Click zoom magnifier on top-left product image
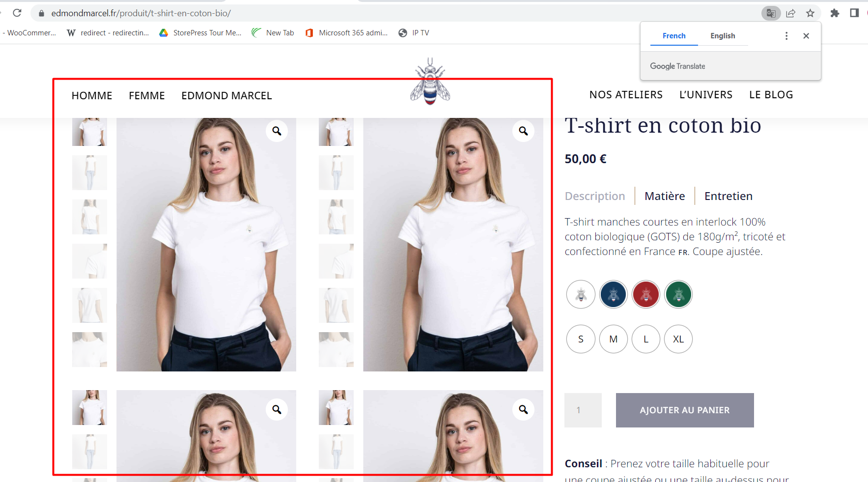The image size is (868, 482). pyautogui.click(x=277, y=131)
